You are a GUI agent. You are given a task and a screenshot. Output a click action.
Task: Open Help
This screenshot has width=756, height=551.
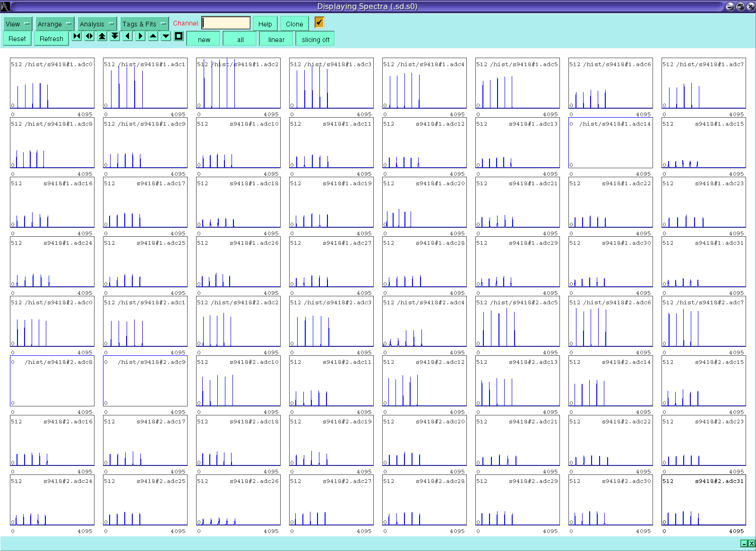click(265, 24)
